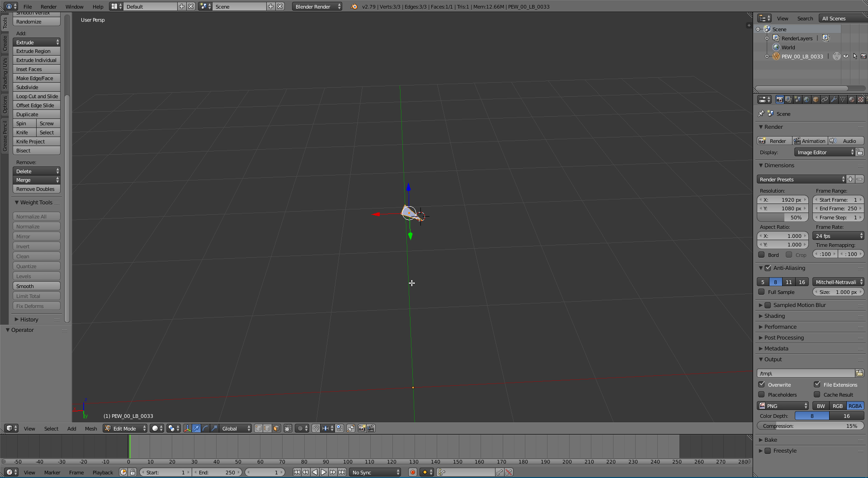This screenshot has height=478, width=868.
Task: Click the Subdivide button
Action: [x=37, y=87]
